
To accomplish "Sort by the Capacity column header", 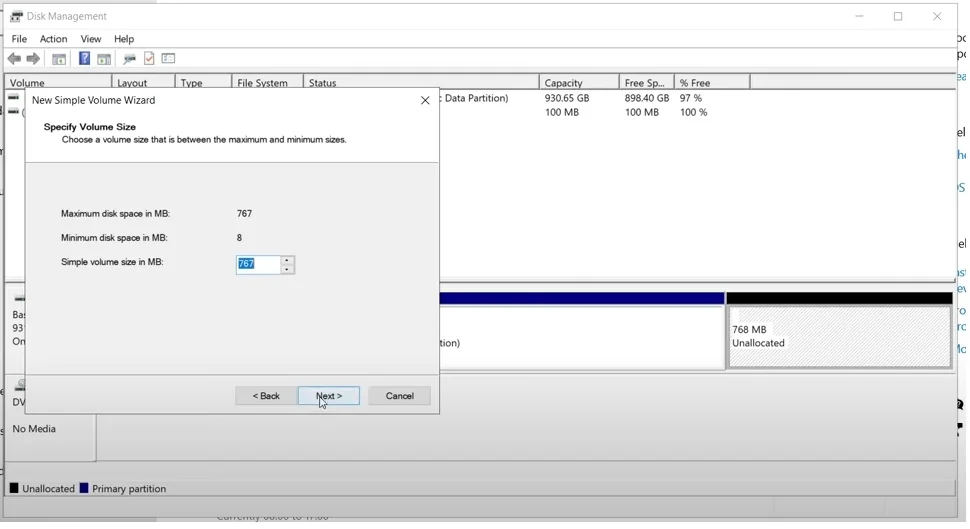I will [x=580, y=83].
